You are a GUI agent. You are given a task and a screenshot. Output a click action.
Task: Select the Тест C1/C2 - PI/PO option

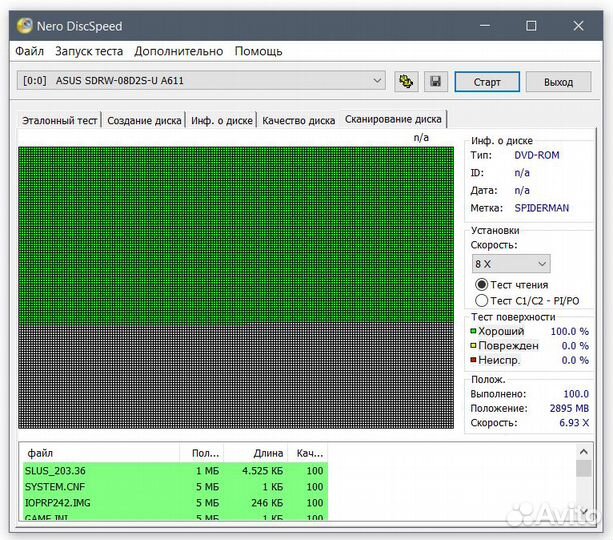click(482, 300)
